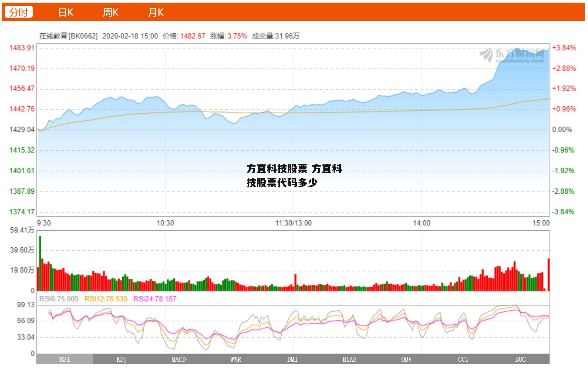
Task: Click the 1456.47 price axis label
Action: click(22, 88)
